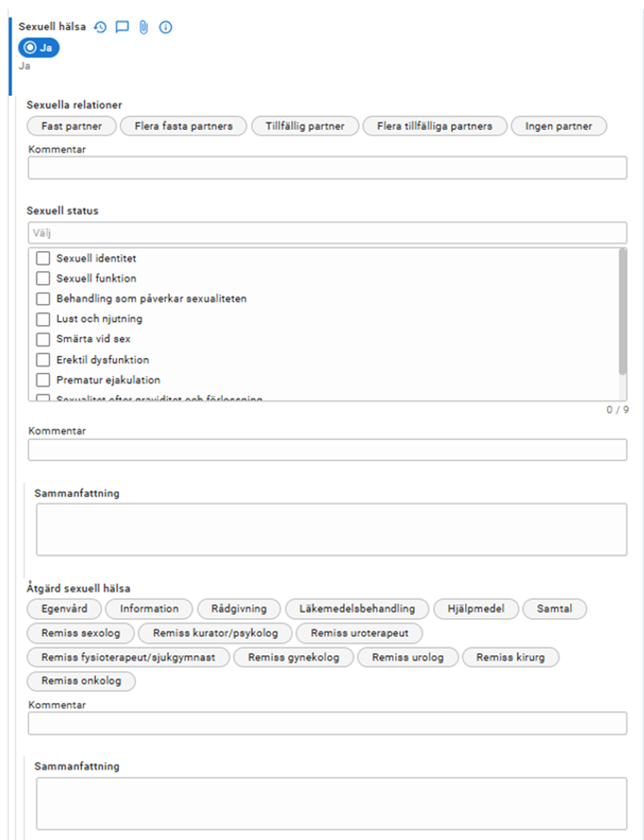Select the Ja radio button
This screenshot has width=644, height=840.
[x=39, y=48]
